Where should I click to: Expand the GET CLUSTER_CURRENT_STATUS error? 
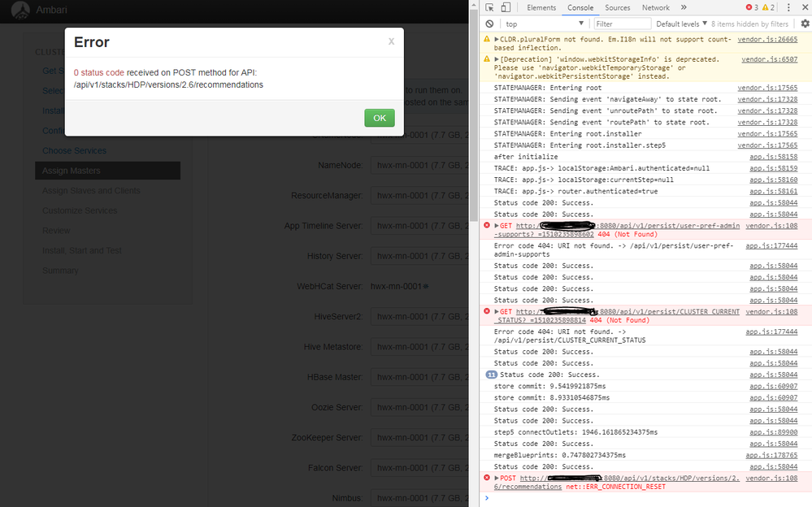tap(496, 312)
